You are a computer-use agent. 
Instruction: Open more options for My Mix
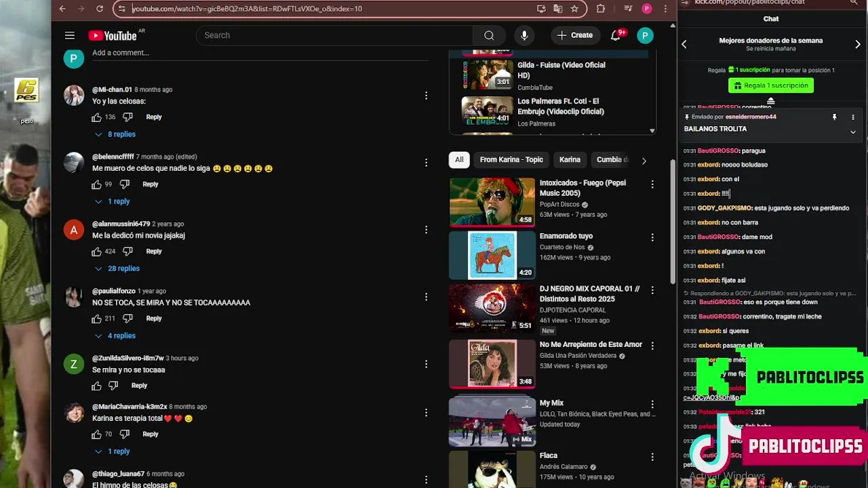(x=652, y=405)
